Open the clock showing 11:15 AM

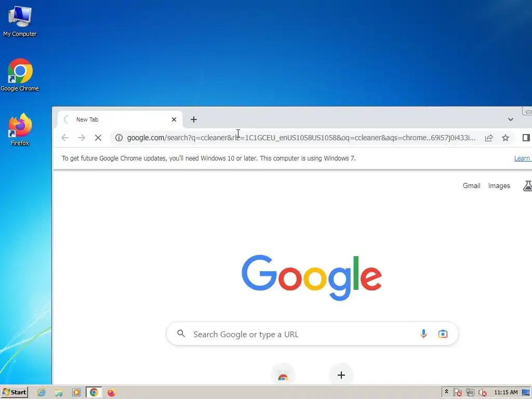point(506,392)
